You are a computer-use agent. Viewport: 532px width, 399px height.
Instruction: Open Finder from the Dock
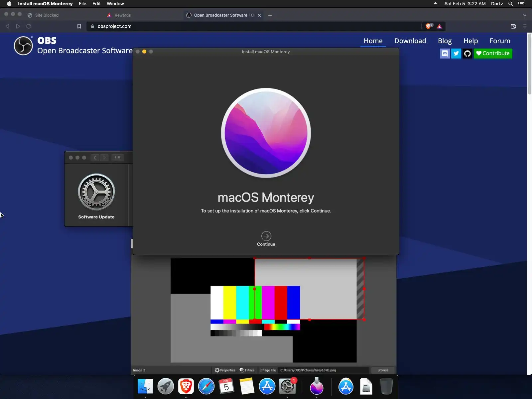click(x=145, y=386)
